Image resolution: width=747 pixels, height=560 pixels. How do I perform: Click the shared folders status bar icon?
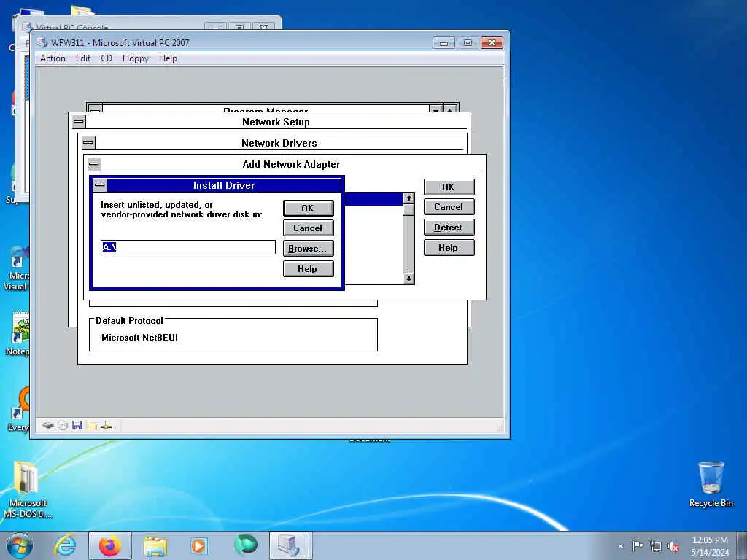click(x=92, y=425)
